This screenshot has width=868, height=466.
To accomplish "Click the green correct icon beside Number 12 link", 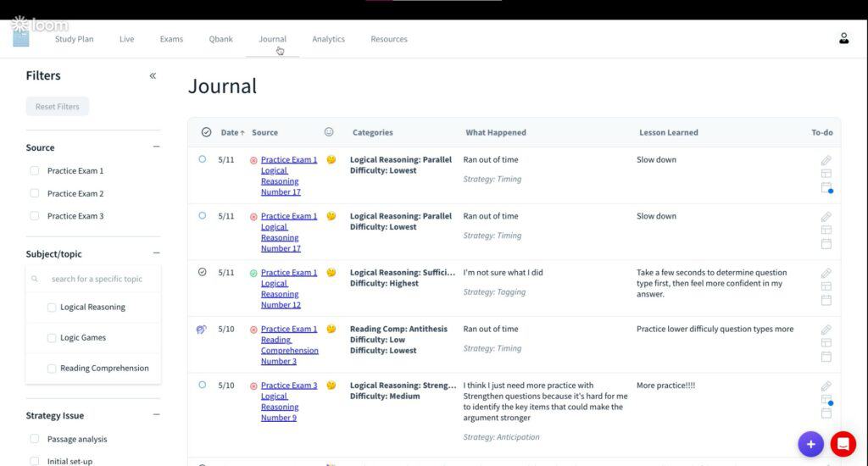I will point(253,273).
